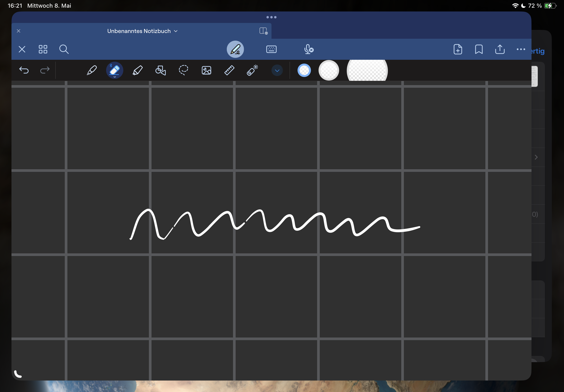
Task: Select the Highlighter tool
Action: [x=137, y=71]
